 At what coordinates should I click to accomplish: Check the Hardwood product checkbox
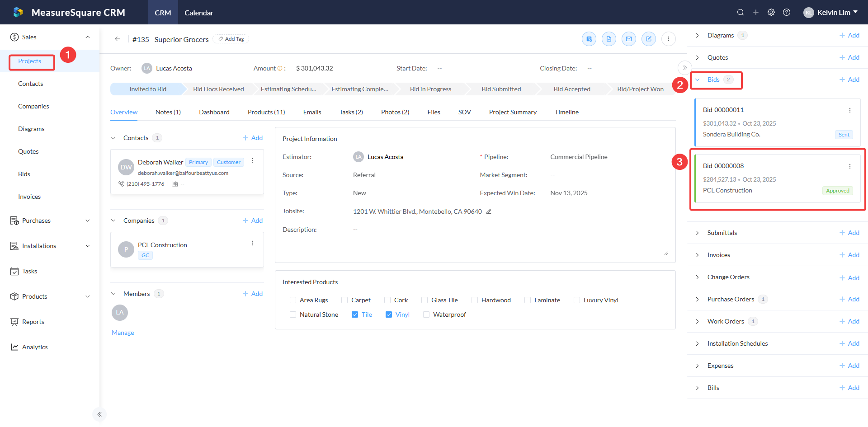[x=475, y=300]
